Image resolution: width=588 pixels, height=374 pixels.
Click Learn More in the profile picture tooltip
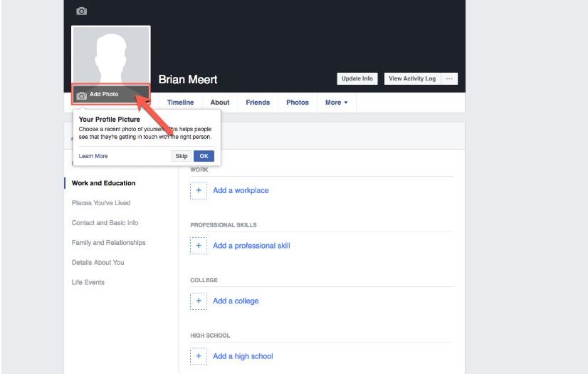[93, 156]
